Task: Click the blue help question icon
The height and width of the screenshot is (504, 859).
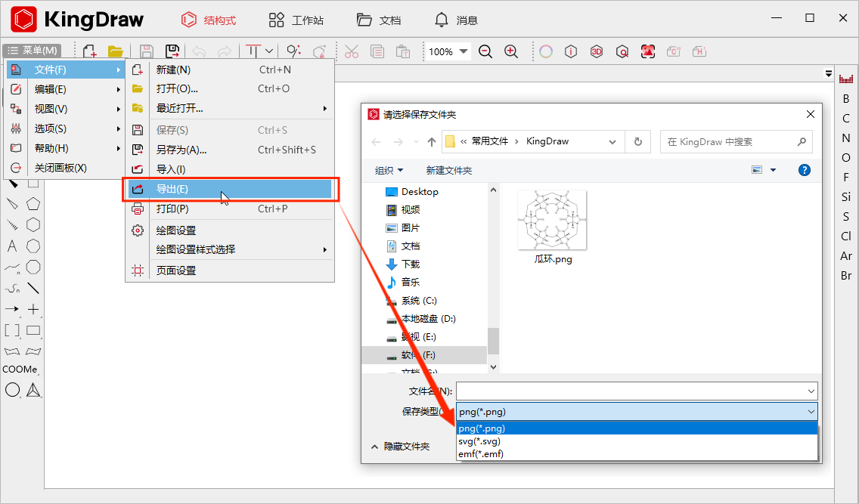Action: [x=804, y=170]
